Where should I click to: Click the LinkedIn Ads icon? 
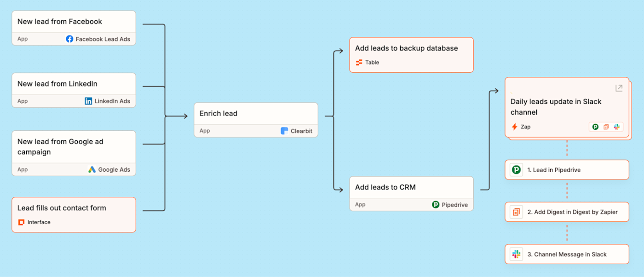click(x=89, y=101)
